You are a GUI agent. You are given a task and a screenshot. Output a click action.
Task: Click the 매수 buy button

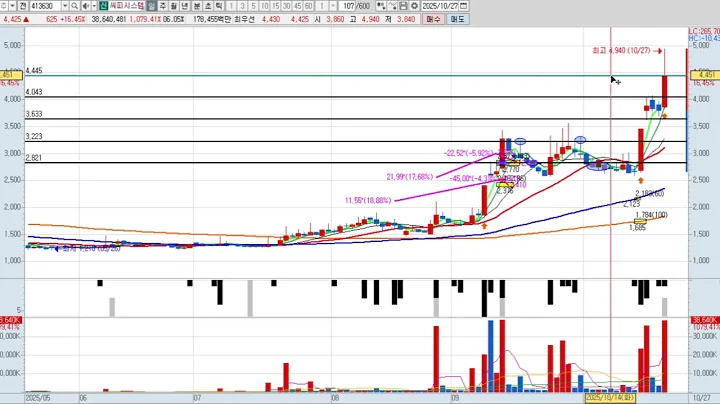(433, 19)
